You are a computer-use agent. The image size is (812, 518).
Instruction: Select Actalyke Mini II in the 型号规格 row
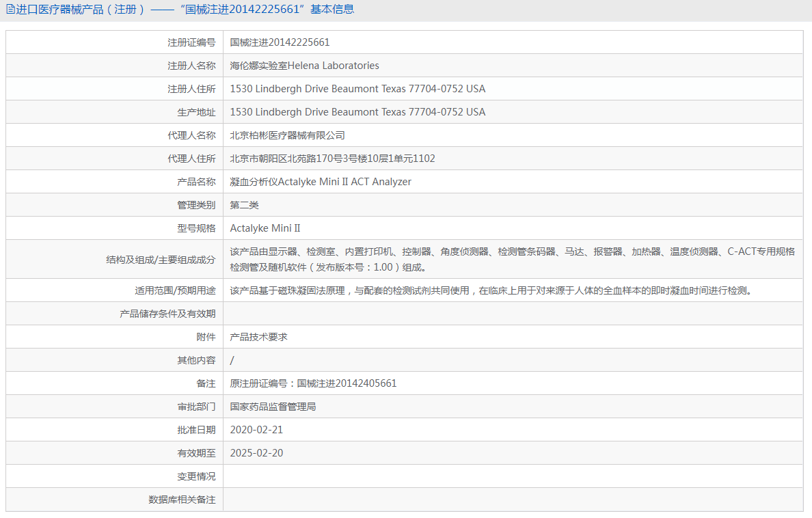265,229
